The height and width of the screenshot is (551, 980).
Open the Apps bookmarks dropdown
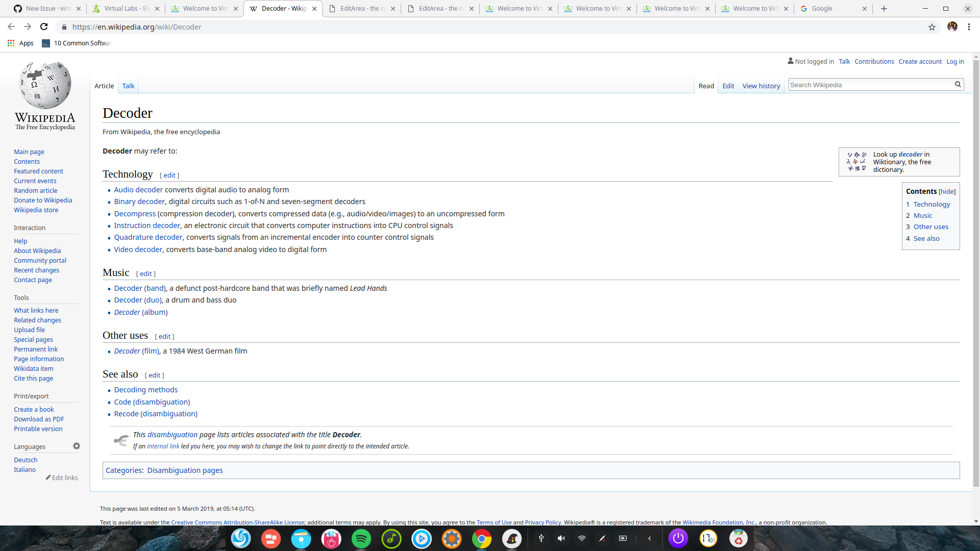(20, 43)
